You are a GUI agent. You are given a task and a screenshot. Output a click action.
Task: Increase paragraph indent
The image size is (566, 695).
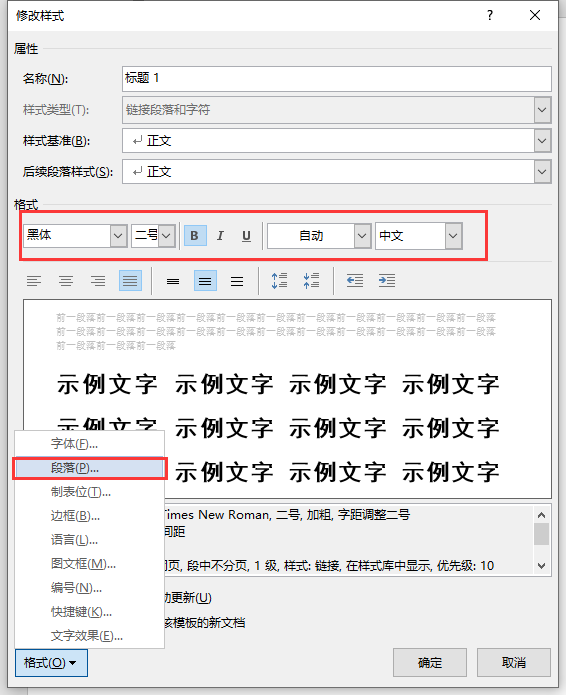point(386,281)
